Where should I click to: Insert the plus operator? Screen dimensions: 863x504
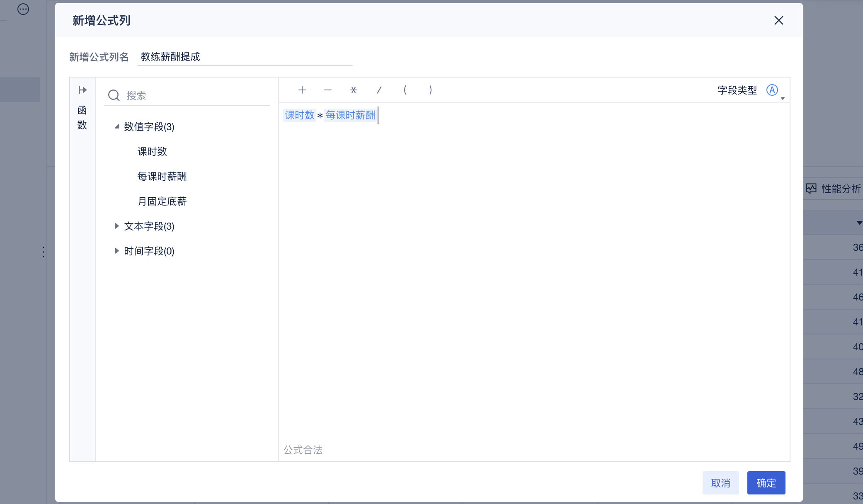[302, 90]
